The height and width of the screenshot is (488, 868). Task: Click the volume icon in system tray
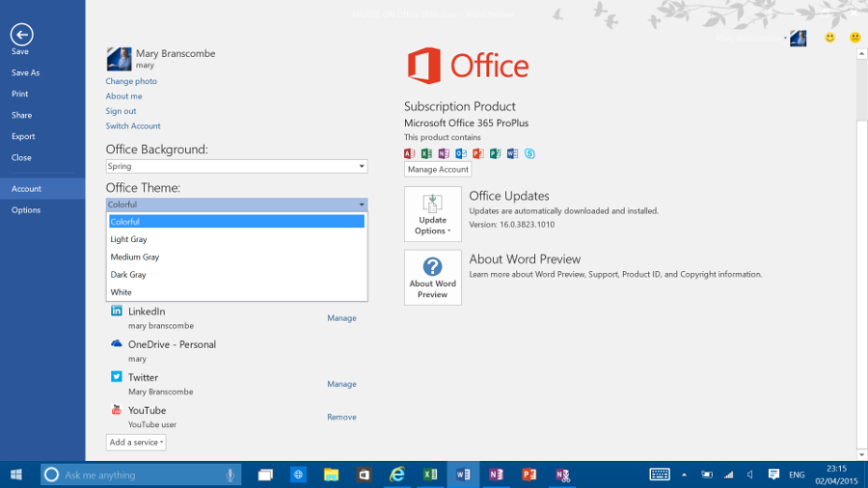click(750, 474)
